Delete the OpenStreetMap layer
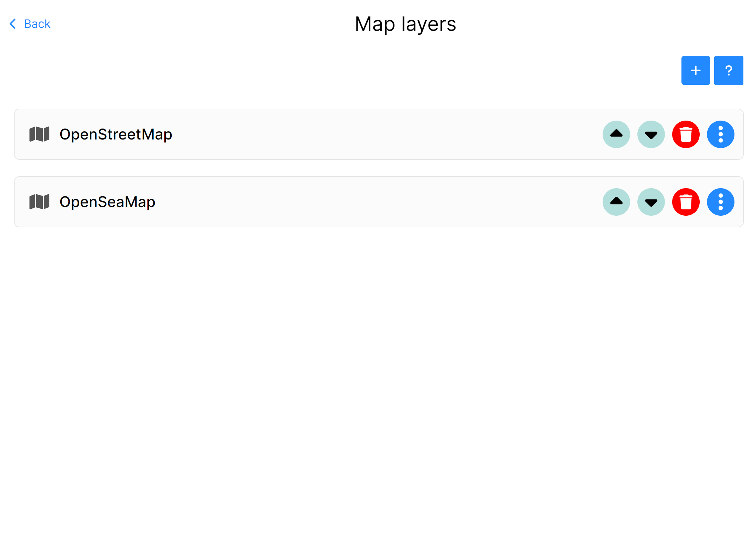 [686, 134]
